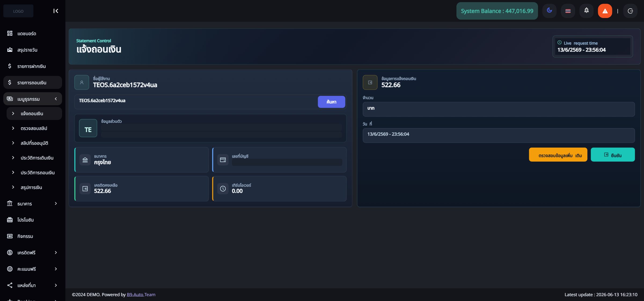Click the card icon in เลขที่บัญชี card

[223, 160]
